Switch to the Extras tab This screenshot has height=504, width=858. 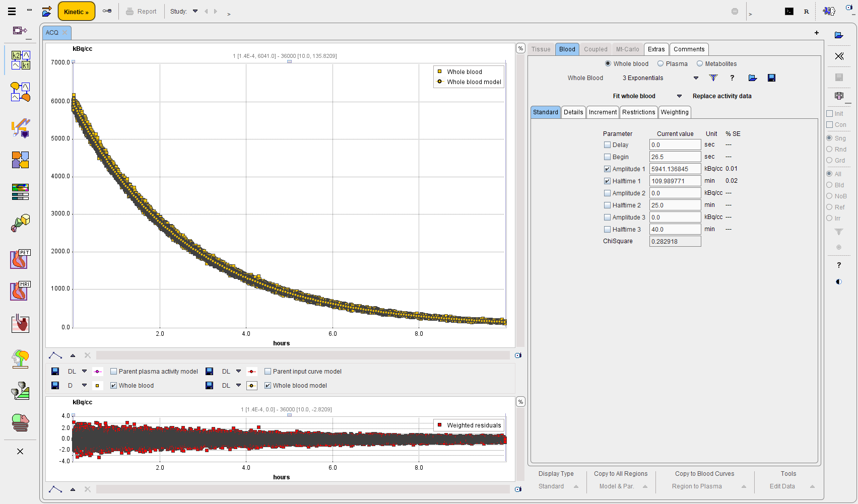656,49
